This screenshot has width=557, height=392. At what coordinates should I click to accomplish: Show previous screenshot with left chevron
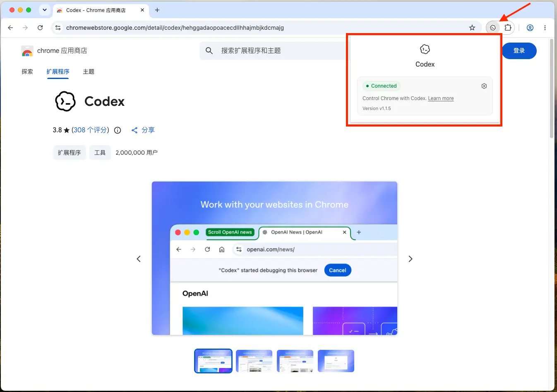[139, 259]
